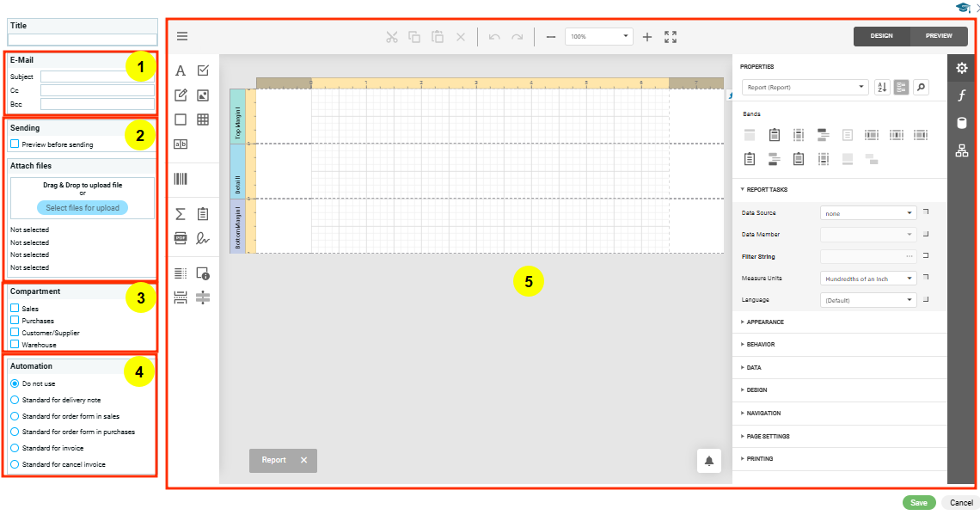
Task: Switch to the PREVIEW tab
Action: [938, 36]
